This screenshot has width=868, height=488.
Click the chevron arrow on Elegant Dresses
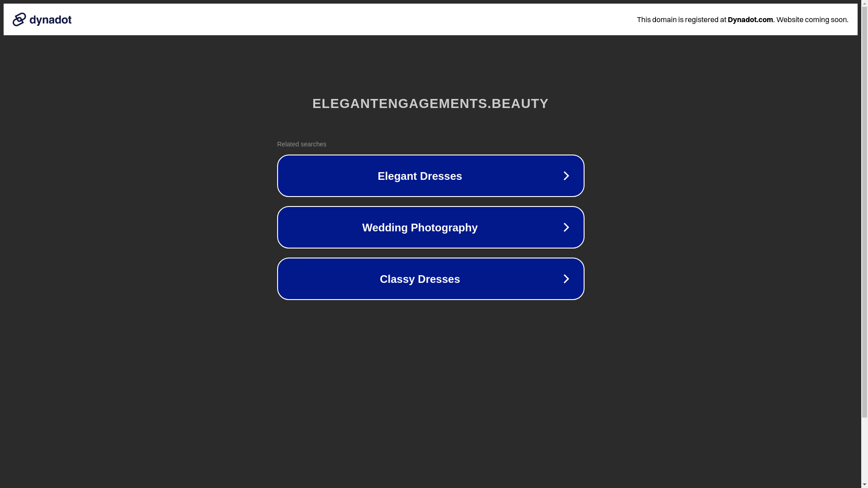[x=566, y=176]
